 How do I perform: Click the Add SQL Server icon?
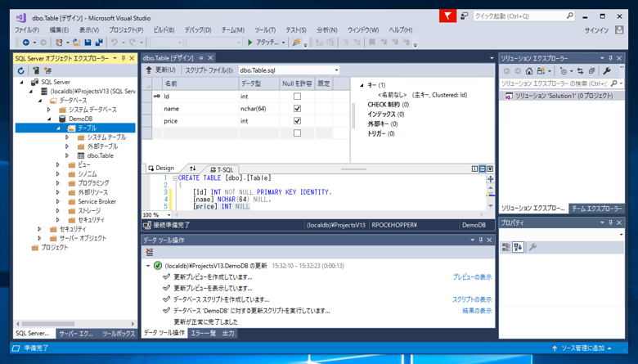pyautogui.click(x=36, y=71)
